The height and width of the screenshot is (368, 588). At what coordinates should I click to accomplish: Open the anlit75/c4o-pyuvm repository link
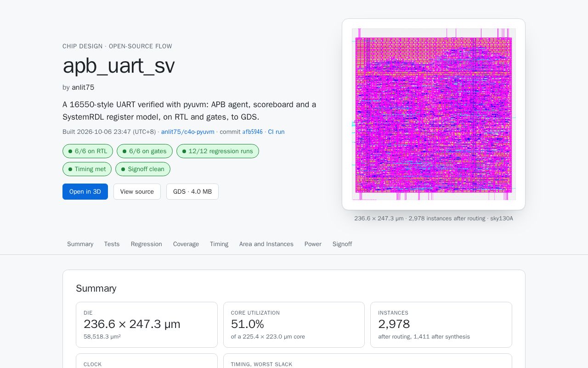pyautogui.click(x=187, y=132)
